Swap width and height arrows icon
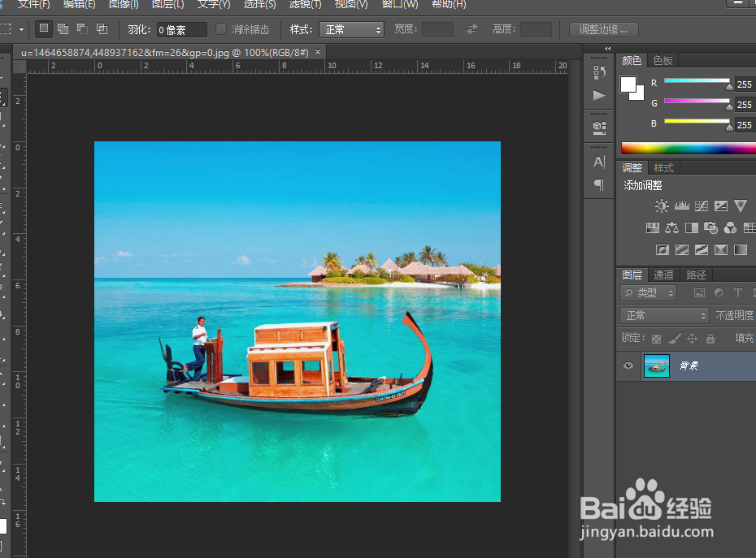 472,29
